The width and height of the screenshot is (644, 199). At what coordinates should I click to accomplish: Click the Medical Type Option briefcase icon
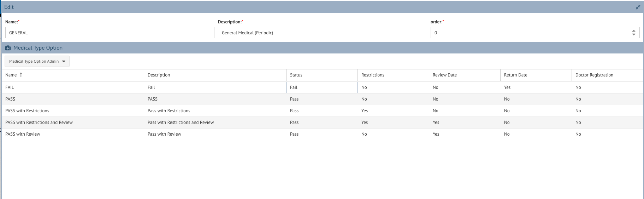point(8,48)
